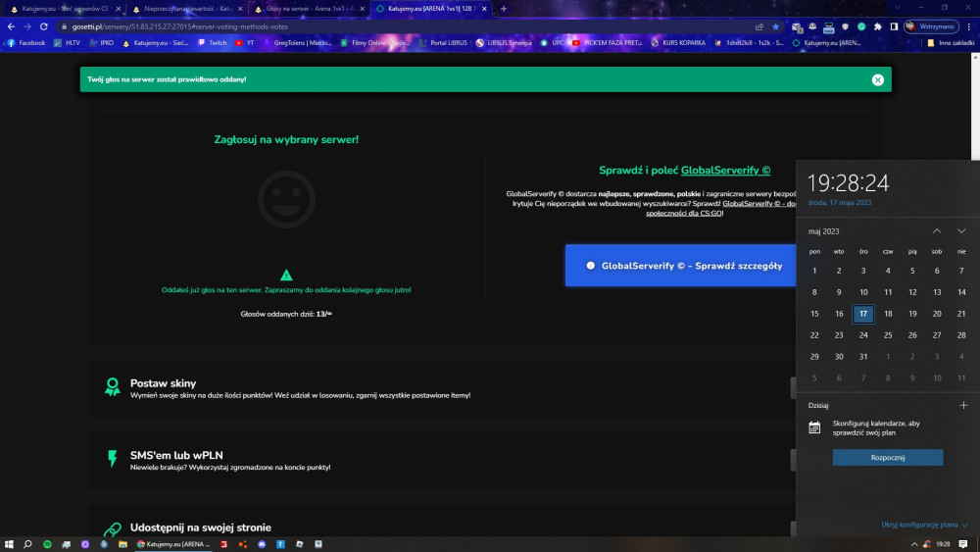Open the YT bookmark
Viewport: 980px width, 552px height.
pos(244,43)
